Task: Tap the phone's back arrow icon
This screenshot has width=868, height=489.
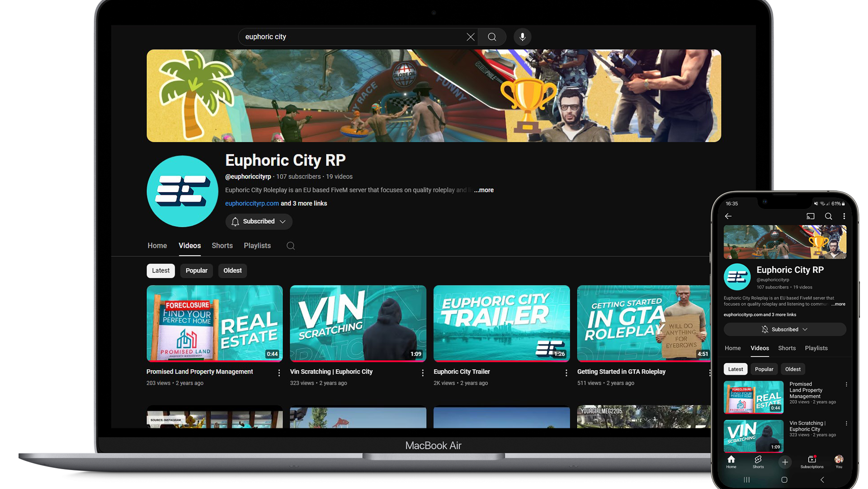Action: (x=728, y=216)
